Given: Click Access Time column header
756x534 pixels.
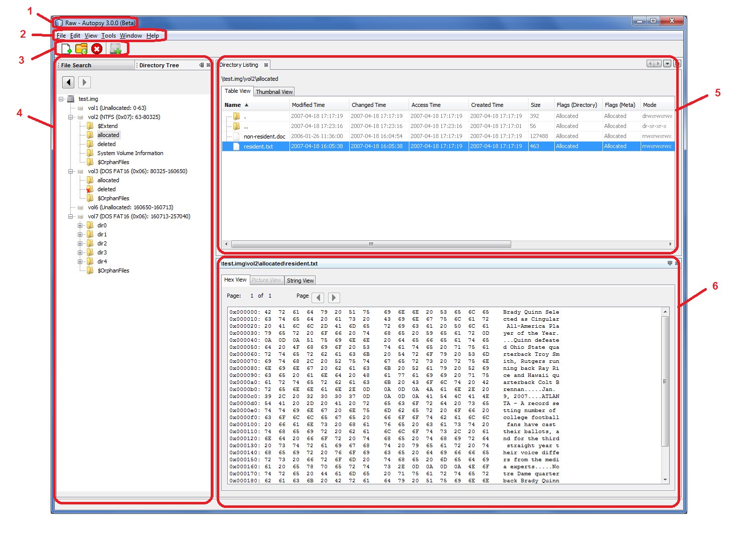Looking at the screenshot, I should [x=439, y=105].
